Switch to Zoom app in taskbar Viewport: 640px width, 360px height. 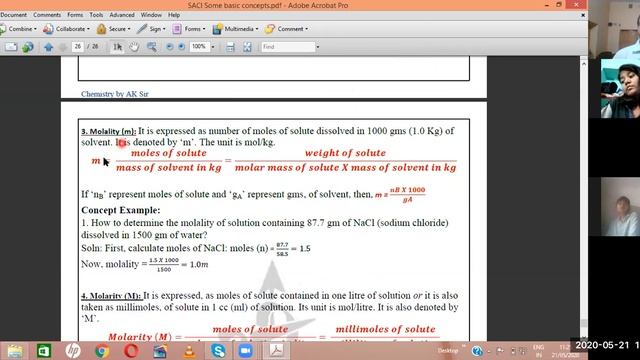(x=245, y=351)
